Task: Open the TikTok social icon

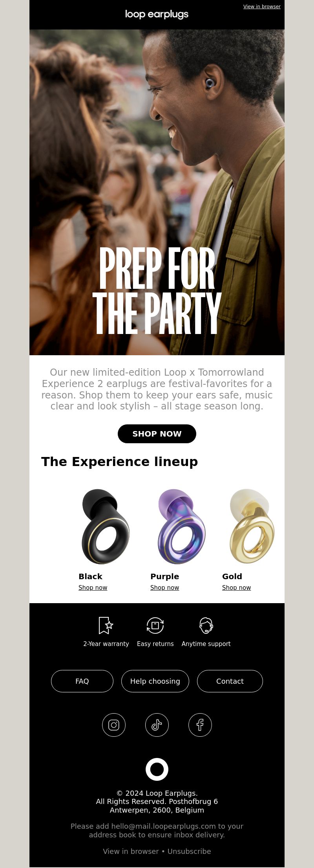Action: 157,725
